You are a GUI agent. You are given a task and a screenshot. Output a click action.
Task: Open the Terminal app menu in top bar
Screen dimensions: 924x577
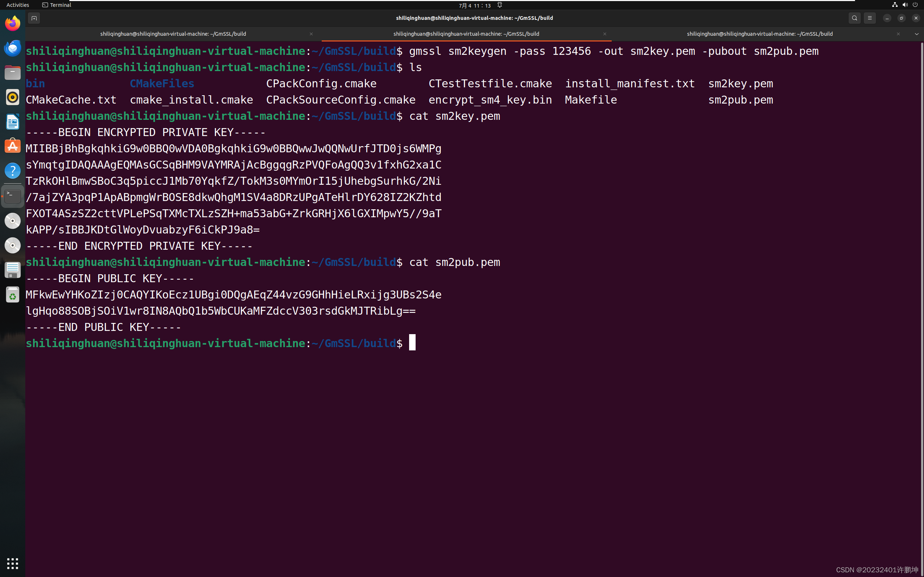[x=57, y=5]
